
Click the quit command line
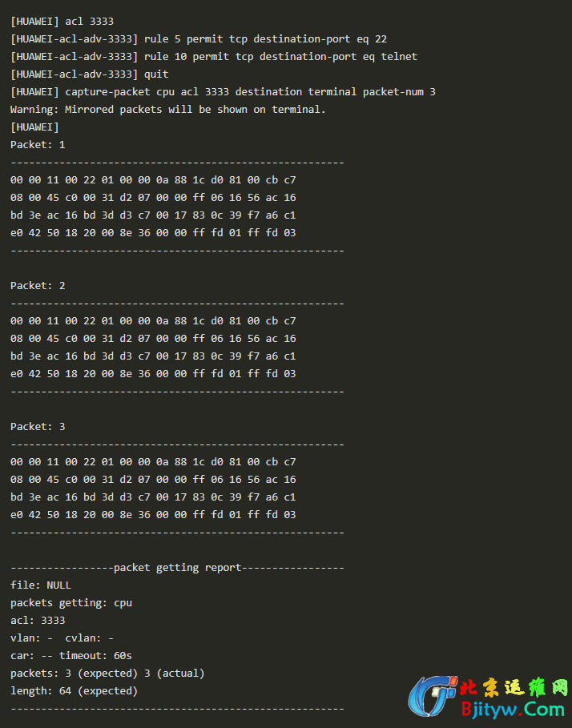click(90, 74)
